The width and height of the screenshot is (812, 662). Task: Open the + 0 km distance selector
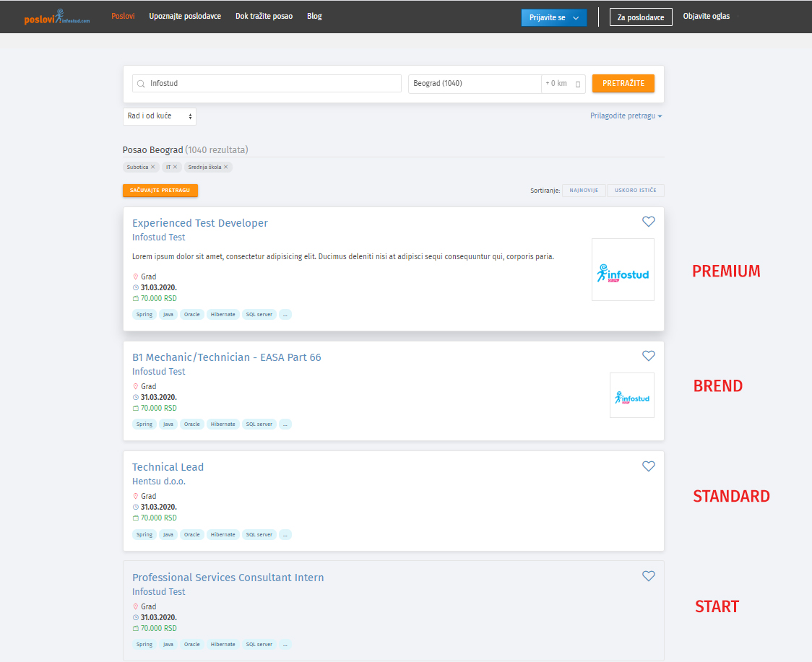click(x=563, y=83)
